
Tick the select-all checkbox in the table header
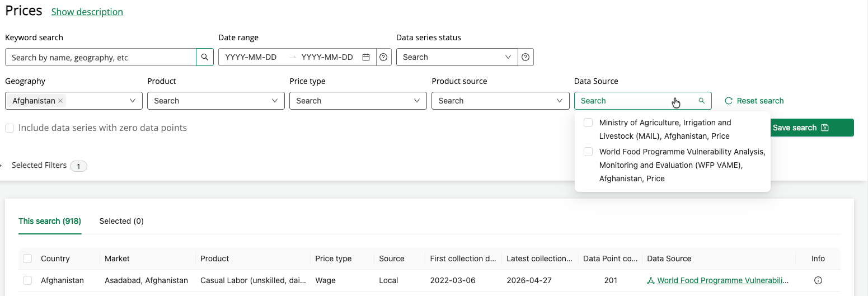pos(27,259)
